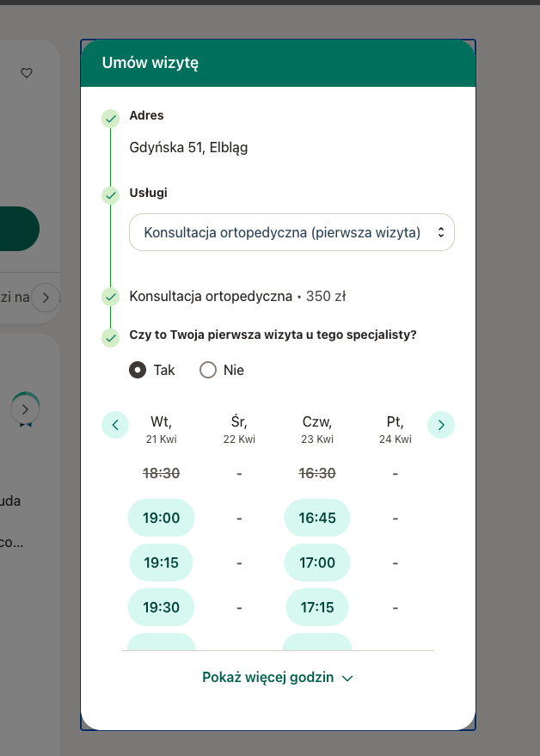Expand Pokaż więcej godzin
The image size is (540, 756).
pos(267,678)
